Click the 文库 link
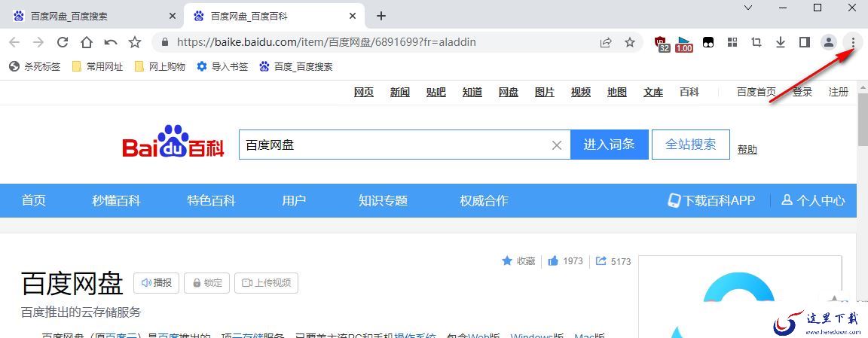The image size is (868, 338). click(x=653, y=93)
